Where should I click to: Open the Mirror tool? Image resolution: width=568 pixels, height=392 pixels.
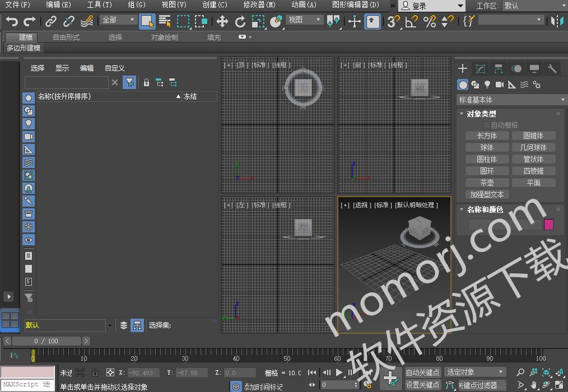[557, 21]
